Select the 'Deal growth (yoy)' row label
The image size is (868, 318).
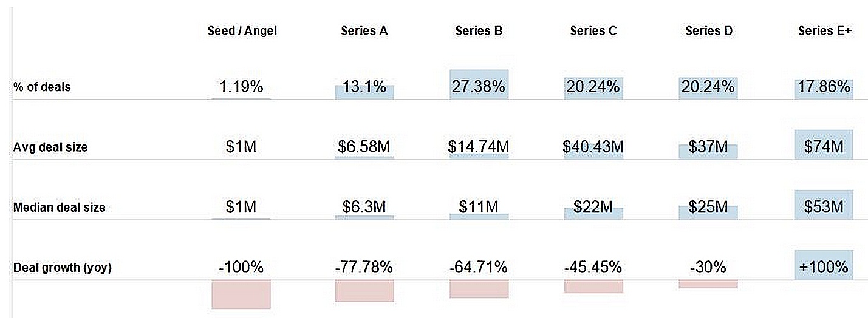(x=63, y=267)
